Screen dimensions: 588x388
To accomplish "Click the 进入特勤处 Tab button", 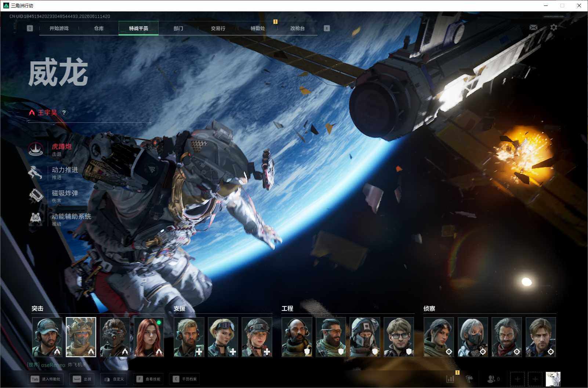I will click(46, 379).
